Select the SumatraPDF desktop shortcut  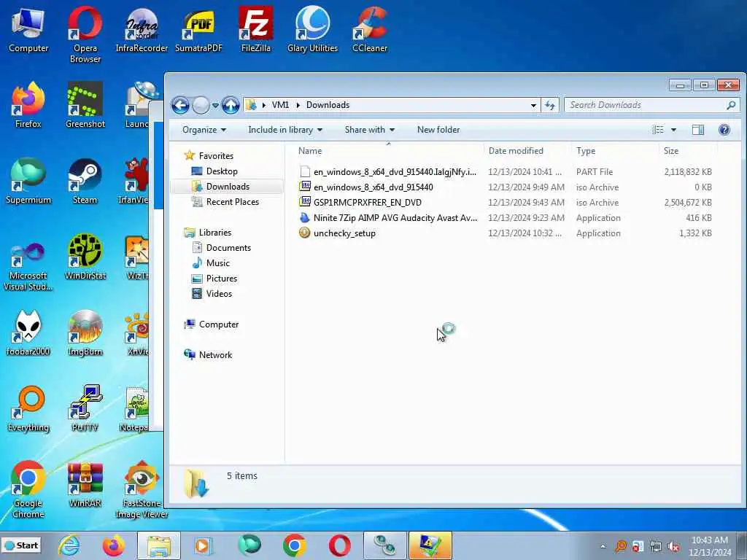pyautogui.click(x=198, y=29)
